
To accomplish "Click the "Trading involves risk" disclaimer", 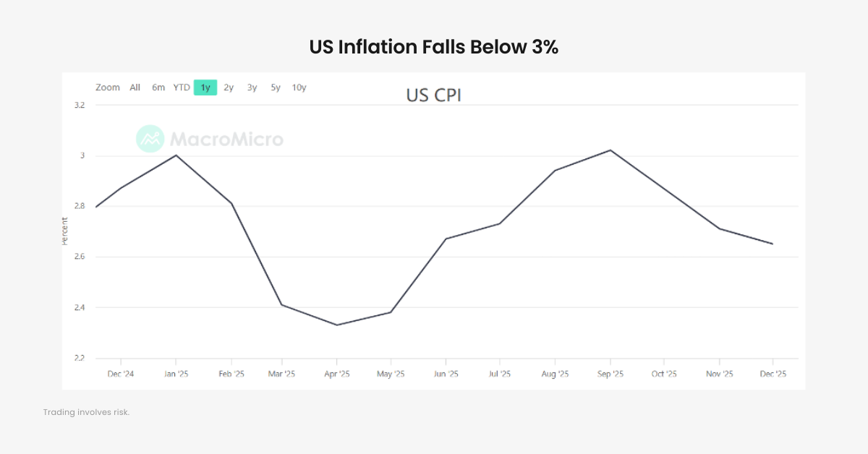I will [87, 412].
